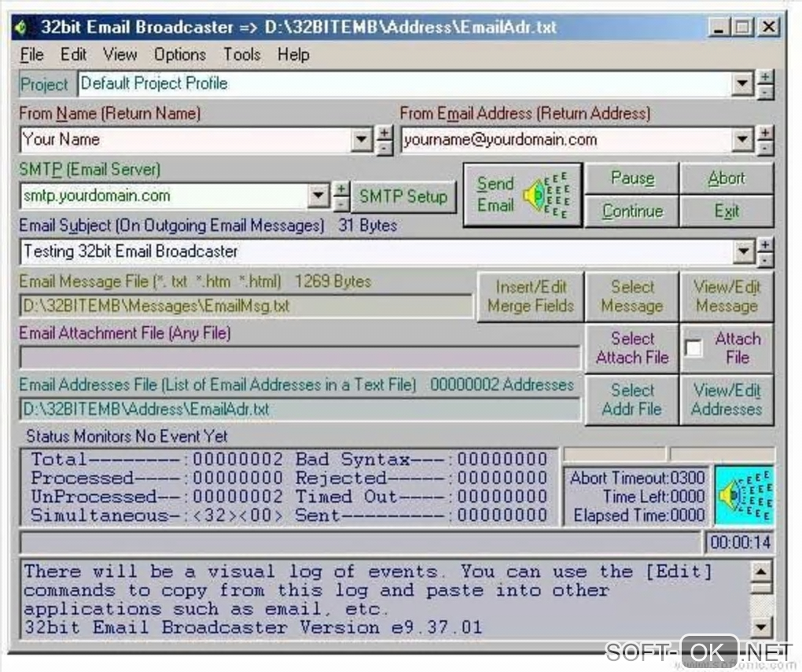This screenshot has width=802, height=672.
Task: Open the Tools menu
Action: [241, 54]
